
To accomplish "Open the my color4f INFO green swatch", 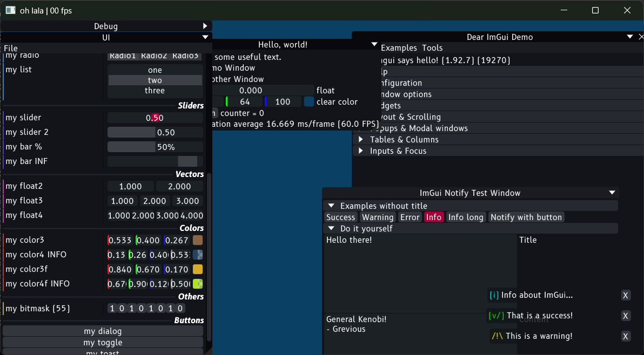I will pos(198,284).
